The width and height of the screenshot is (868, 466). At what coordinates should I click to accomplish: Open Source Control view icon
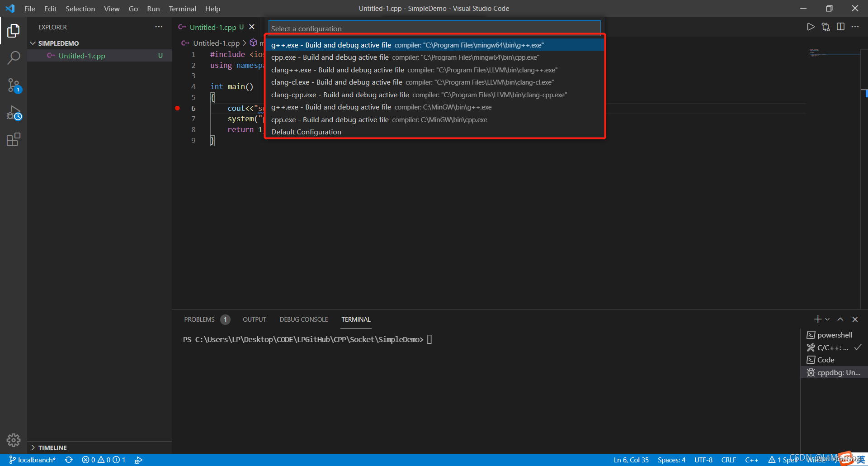[14, 85]
